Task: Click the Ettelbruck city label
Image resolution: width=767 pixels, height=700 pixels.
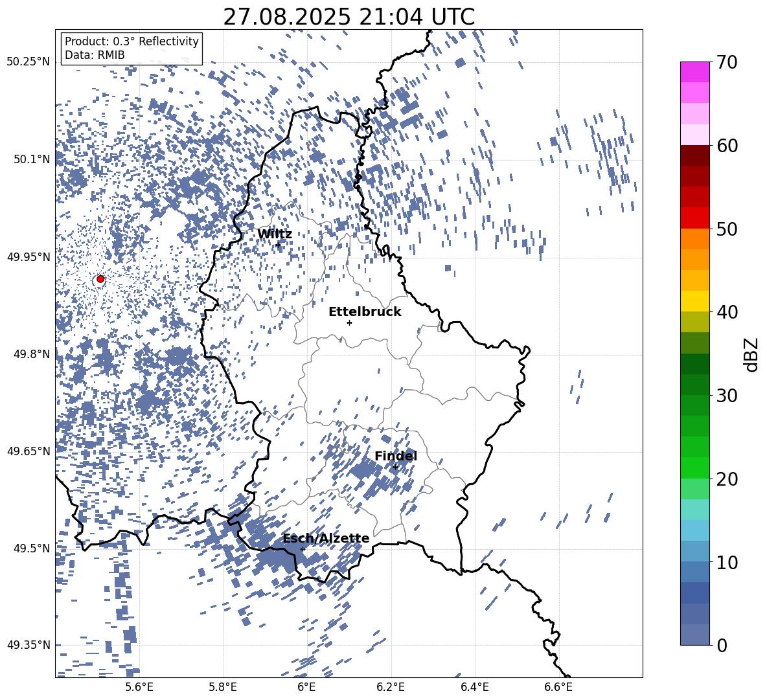Action: coord(365,312)
